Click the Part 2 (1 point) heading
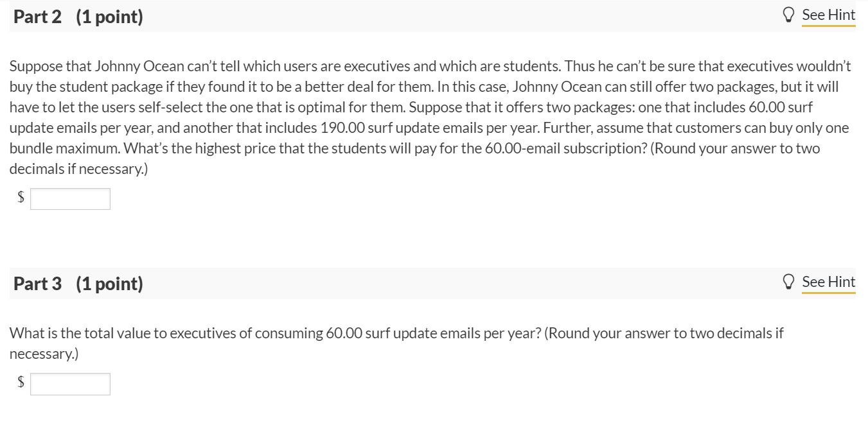 [77, 16]
